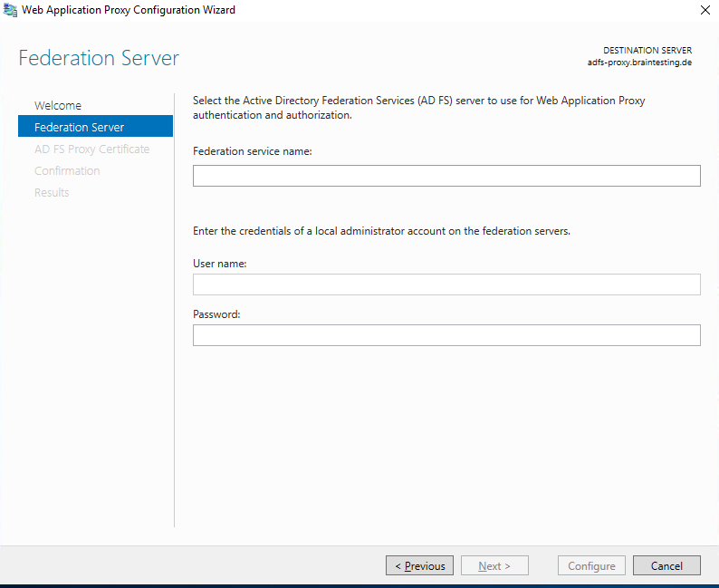719x588 pixels.
Task: Click the wizard app icon in title bar
Action: pyautogui.click(x=10, y=10)
